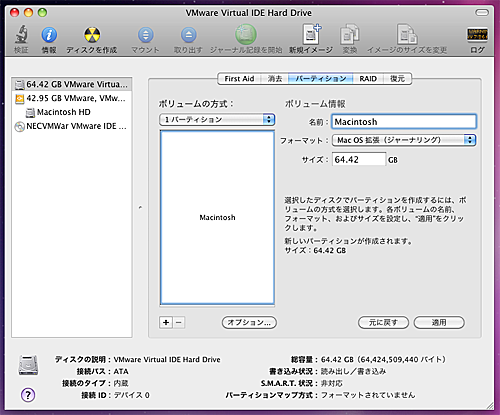Click the ATA connection bus value
This screenshot has height=415, width=500.
click(121, 371)
